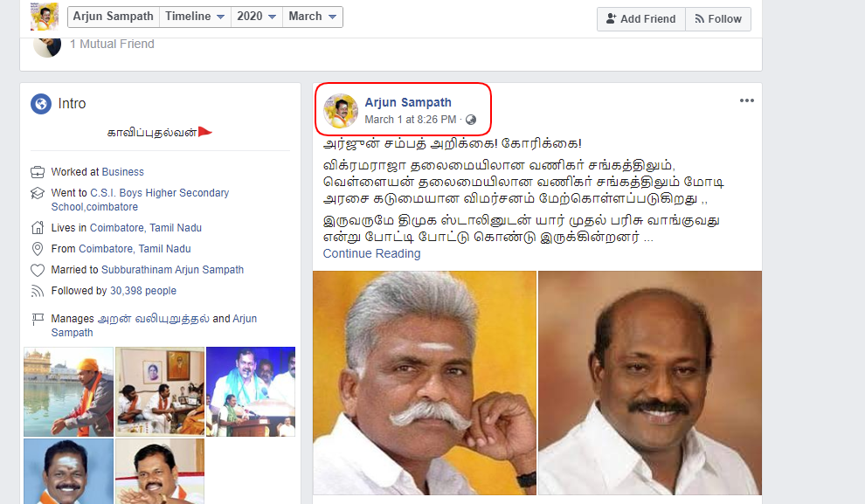Open the Business workplace link
This screenshot has height=504, width=865.
pyautogui.click(x=122, y=172)
